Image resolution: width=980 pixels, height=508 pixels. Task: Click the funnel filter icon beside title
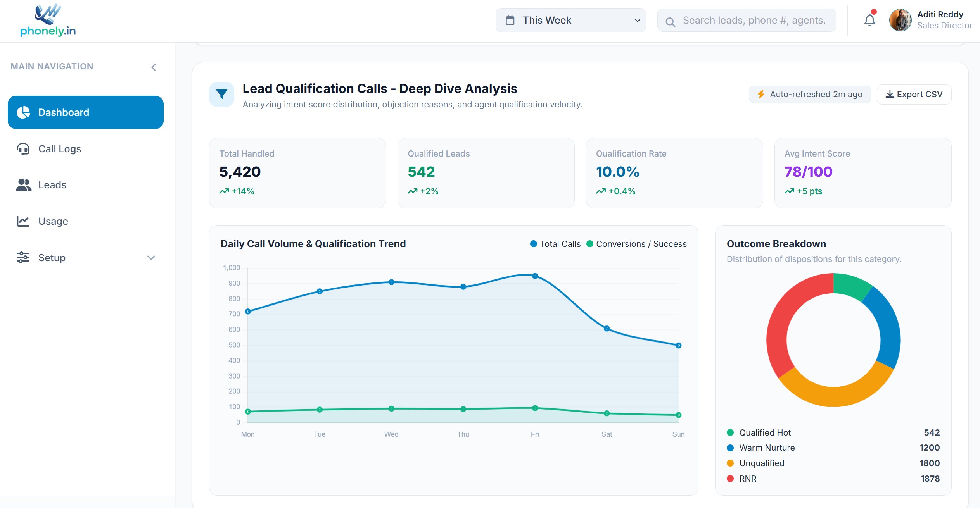221,94
